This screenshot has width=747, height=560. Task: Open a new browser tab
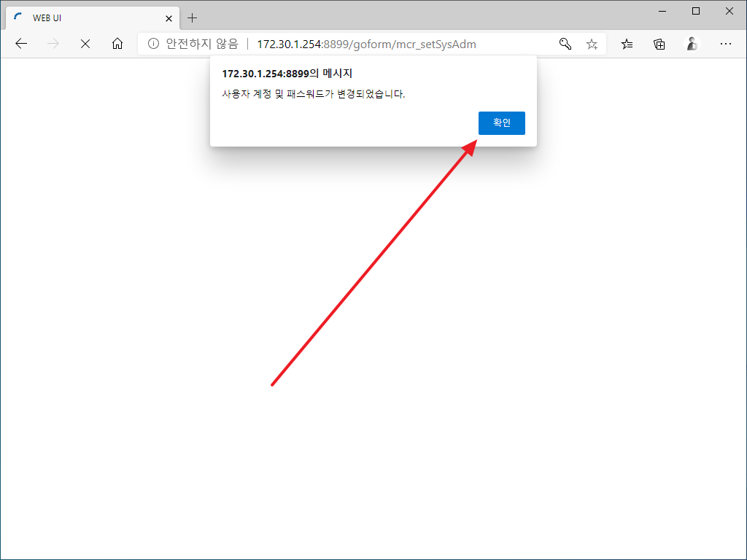(x=192, y=18)
